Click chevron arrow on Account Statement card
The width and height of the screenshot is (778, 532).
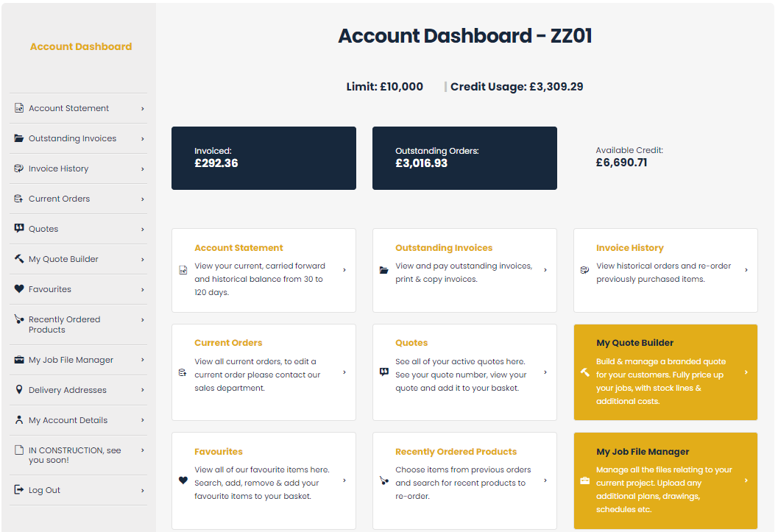pos(344,270)
